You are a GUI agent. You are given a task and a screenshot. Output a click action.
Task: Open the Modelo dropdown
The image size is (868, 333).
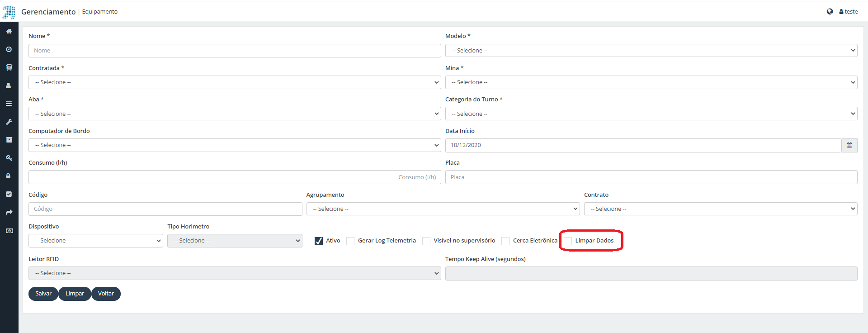tap(651, 50)
